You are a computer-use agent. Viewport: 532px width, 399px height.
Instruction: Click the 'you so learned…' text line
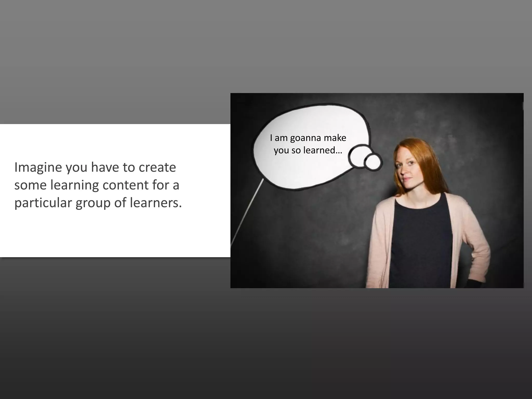308,150
